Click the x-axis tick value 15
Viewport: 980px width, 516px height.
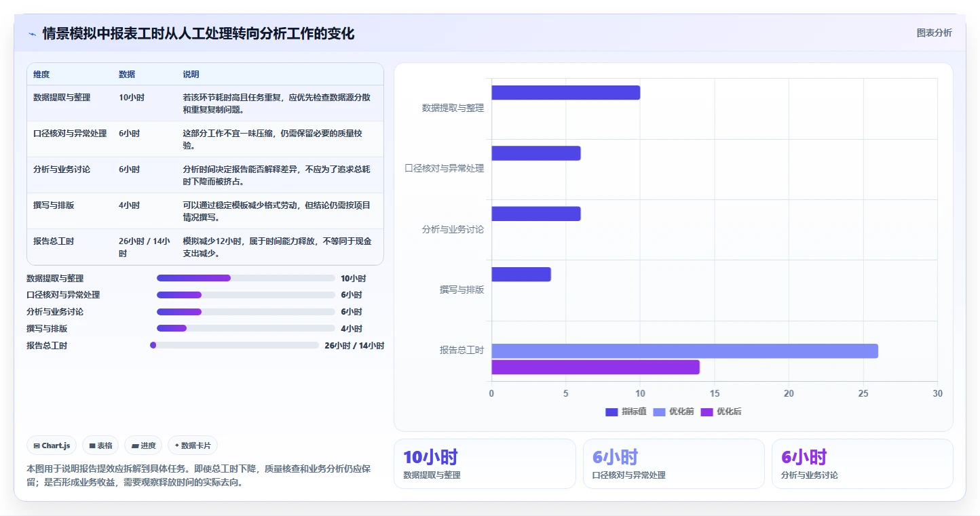point(715,394)
